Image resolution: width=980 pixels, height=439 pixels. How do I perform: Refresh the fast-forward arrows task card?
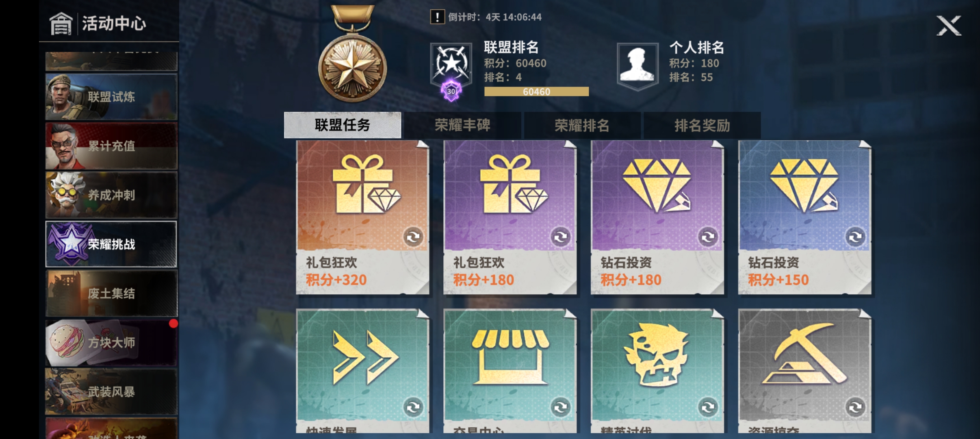coord(413,407)
